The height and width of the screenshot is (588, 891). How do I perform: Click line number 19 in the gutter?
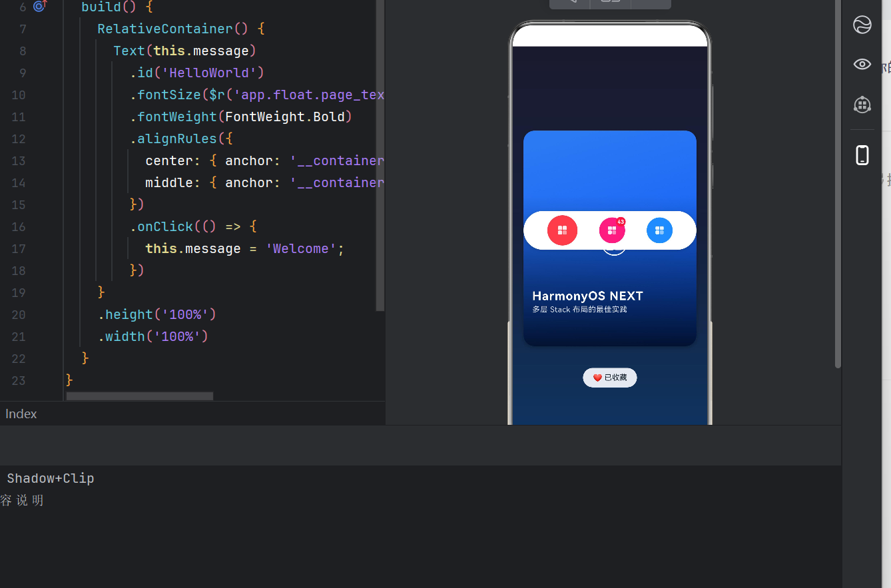19,292
